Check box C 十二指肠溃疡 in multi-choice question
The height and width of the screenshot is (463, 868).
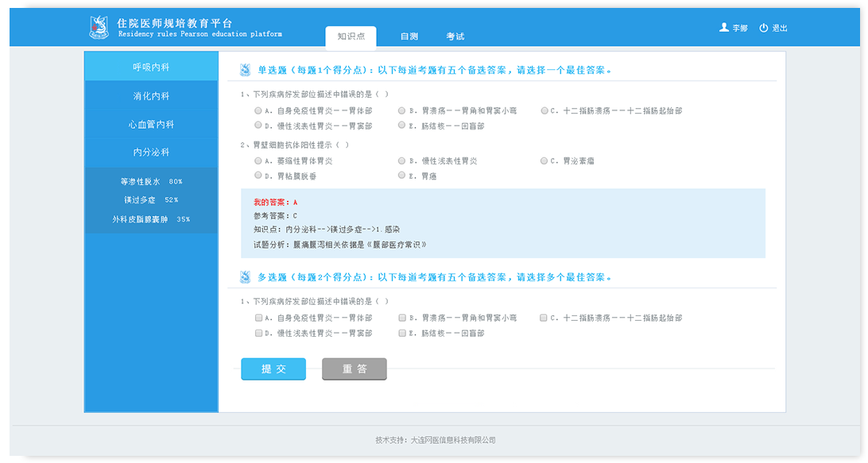click(x=544, y=318)
